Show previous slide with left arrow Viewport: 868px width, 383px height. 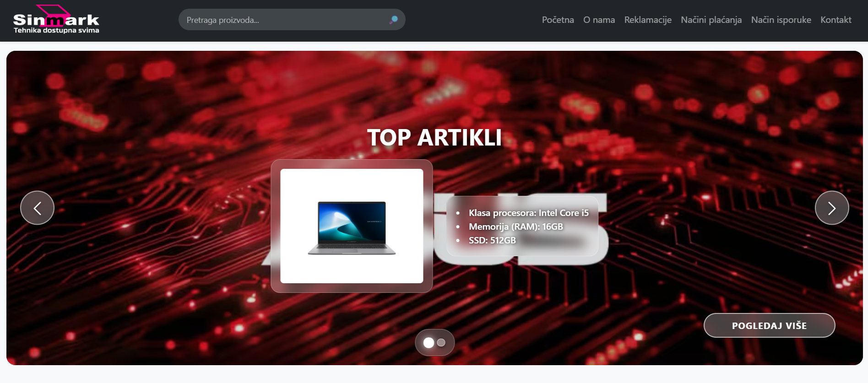37,208
